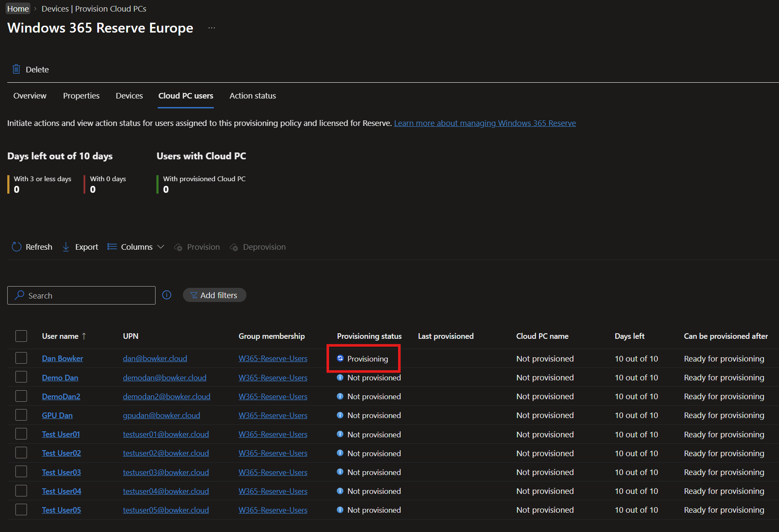Switch to the Properties tab

pos(81,96)
